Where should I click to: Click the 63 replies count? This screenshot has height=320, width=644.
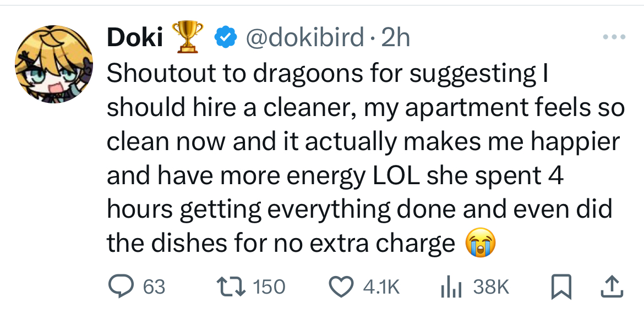[154, 286]
